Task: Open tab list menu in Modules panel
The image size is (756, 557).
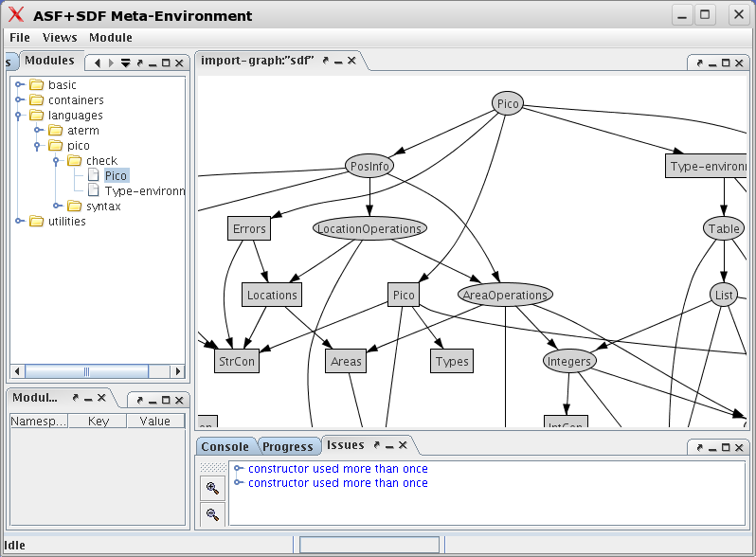Action: click(x=125, y=63)
